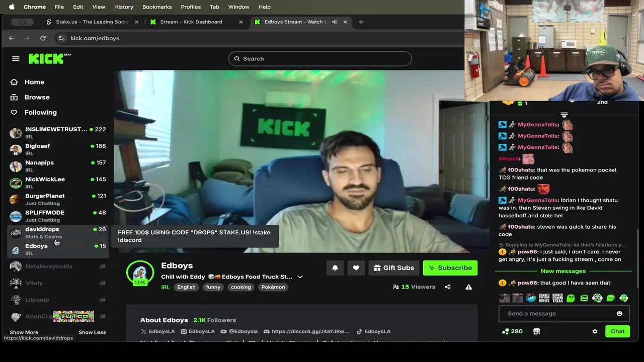644x362 pixels.
Task: Click the kick.com/edboys address bar
Action: 95,38
